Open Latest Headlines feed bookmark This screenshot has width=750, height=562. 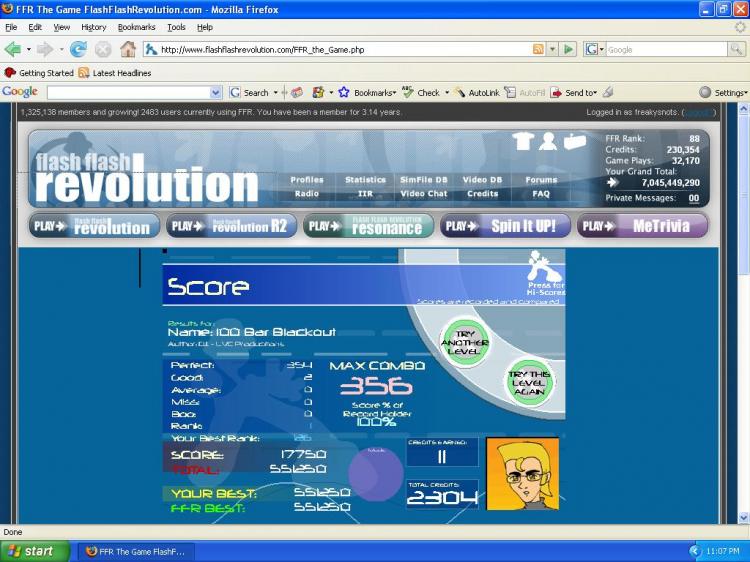click(x=115, y=73)
